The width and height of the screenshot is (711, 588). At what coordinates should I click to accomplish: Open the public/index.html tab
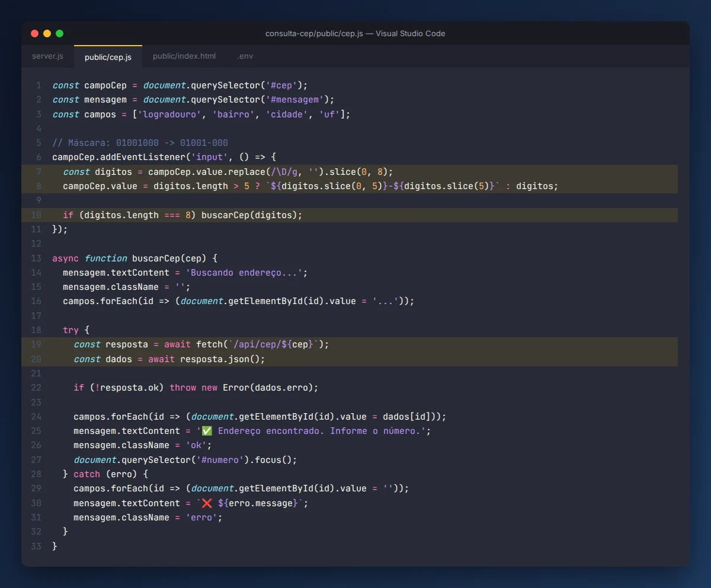click(x=184, y=56)
